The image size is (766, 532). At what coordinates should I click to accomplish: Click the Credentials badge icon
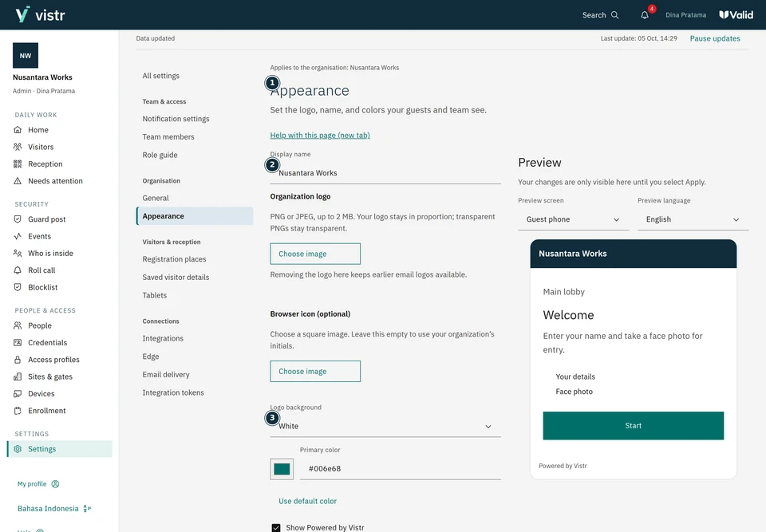click(18, 342)
